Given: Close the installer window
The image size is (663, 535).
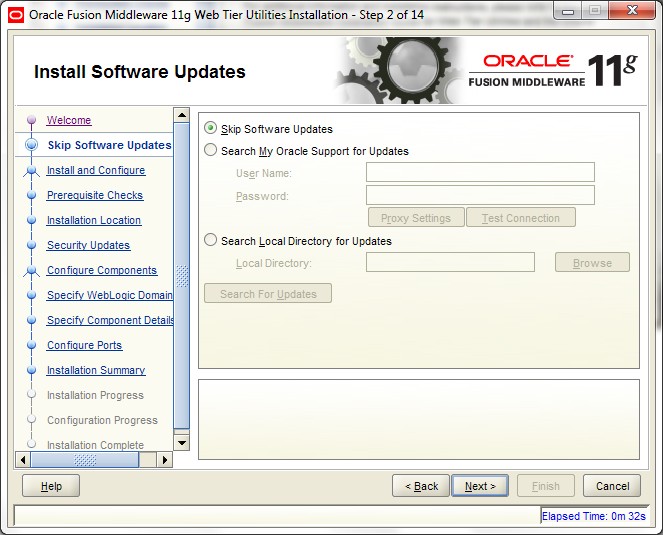Looking at the screenshot, I should tap(632, 11).
